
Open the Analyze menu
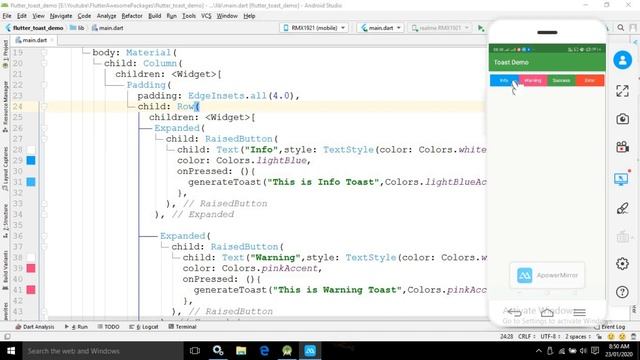(107, 16)
